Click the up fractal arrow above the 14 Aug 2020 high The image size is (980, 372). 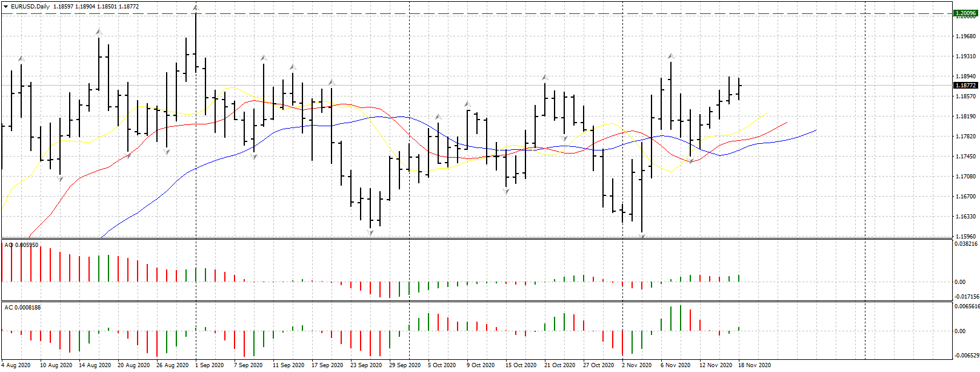(99, 32)
